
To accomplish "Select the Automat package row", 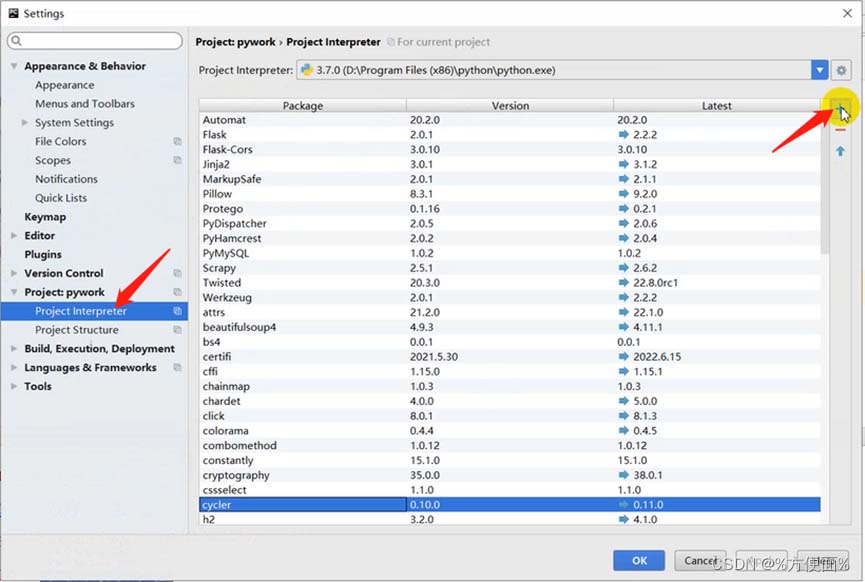I will click(x=510, y=120).
